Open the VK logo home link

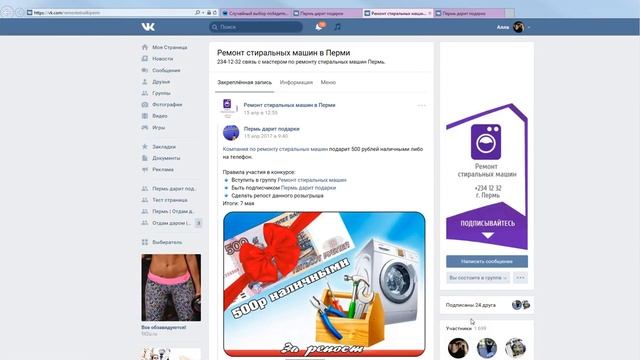click(x=148, y=27)
